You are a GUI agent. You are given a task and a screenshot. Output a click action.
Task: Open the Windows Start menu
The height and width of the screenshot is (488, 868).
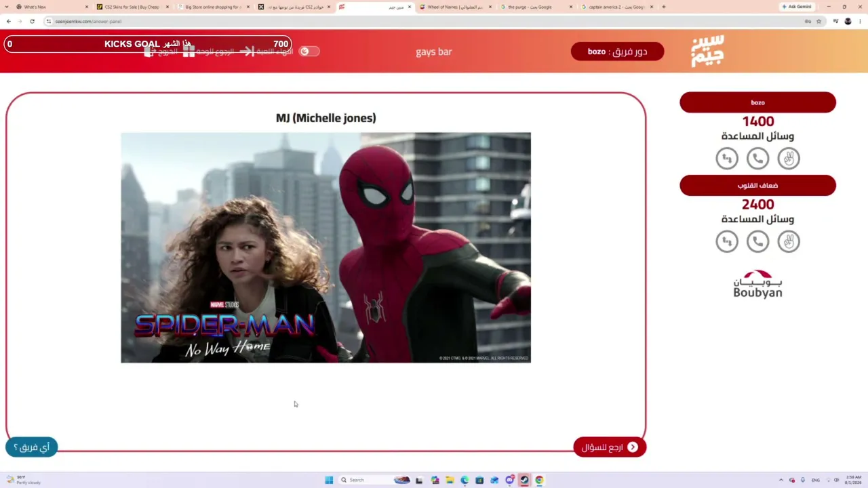point(329,480)
